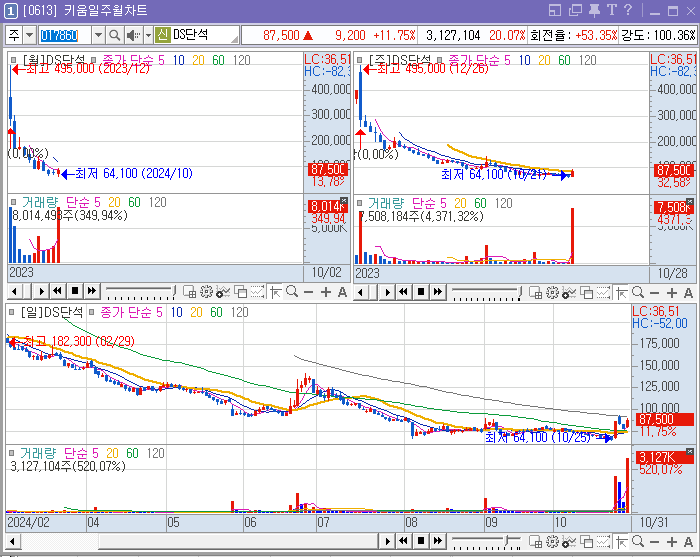The image size is (700, 557).
Task: Click 최고 182,300 (02/29) label on daily chart
Action: click(79, 341)
